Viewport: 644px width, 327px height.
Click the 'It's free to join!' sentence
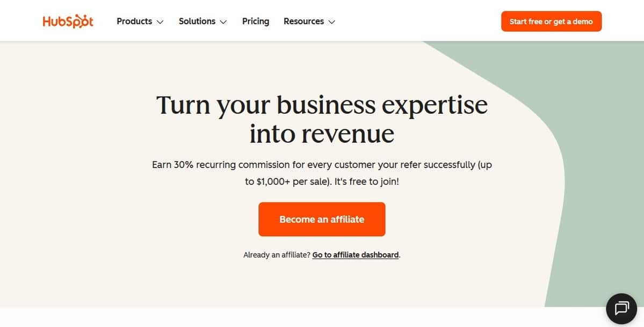pos(367,181)
